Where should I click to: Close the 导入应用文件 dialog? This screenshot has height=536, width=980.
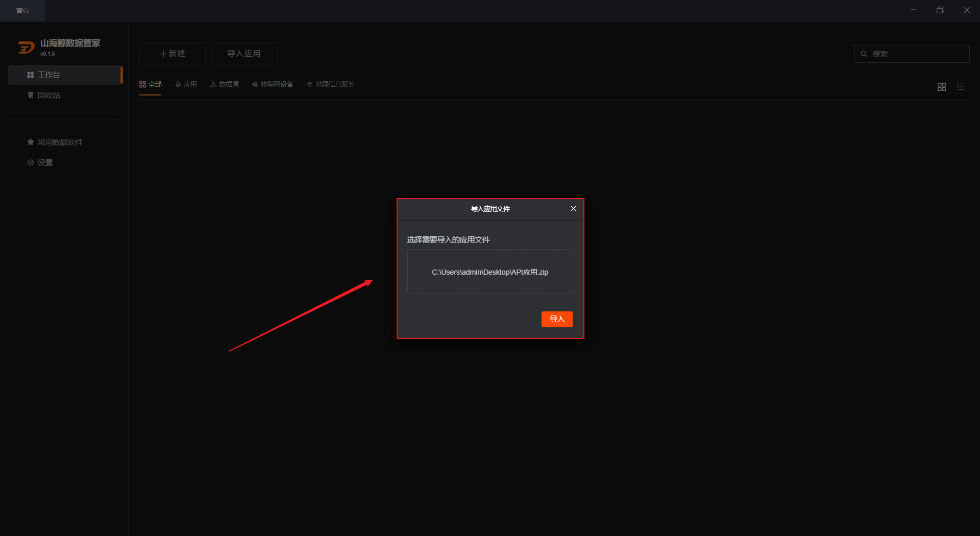pyautogui.click(x=573, y=208)
